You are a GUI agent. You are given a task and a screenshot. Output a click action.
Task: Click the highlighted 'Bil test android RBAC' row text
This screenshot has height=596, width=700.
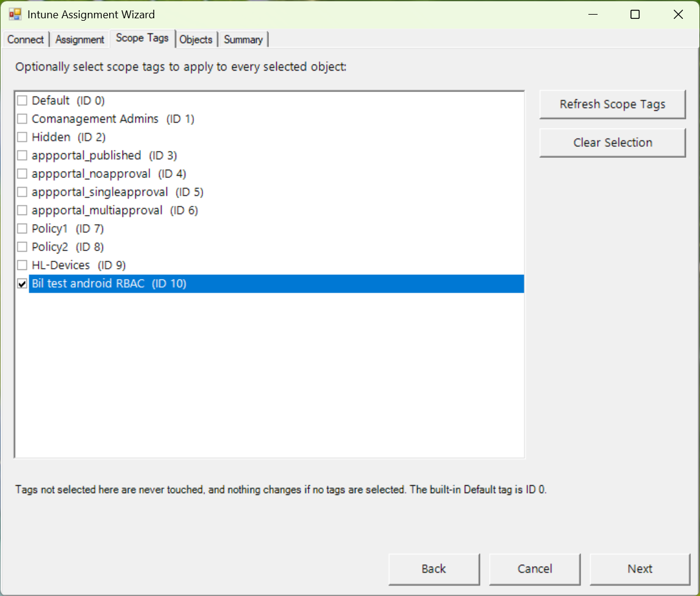pos(109,283)
